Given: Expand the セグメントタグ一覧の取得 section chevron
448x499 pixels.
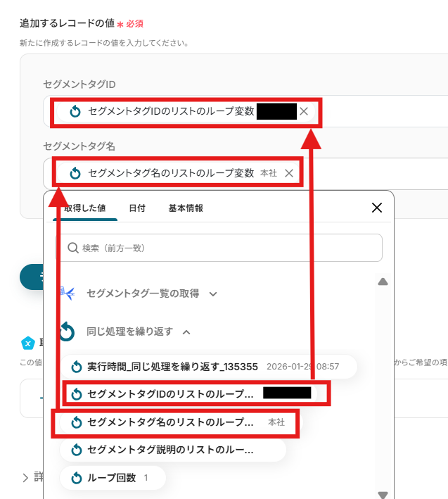Looking at the screenshot, I should tap(213, 294).
